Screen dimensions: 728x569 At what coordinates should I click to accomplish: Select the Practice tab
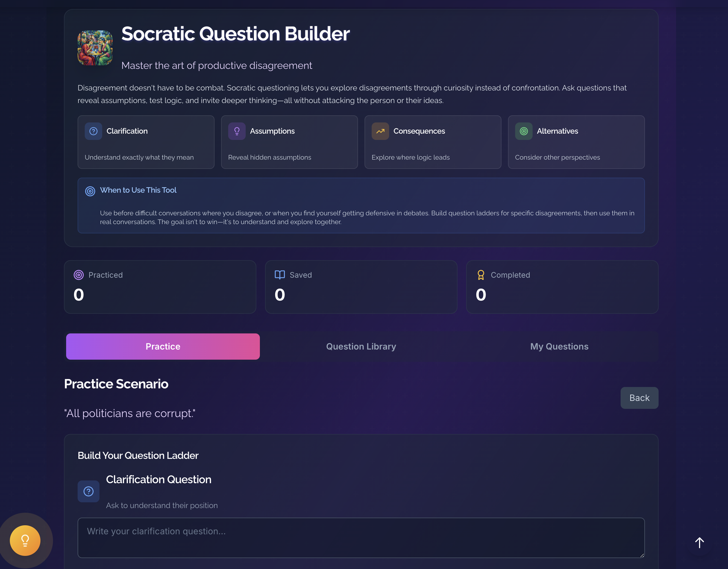[x=163, y=346]
